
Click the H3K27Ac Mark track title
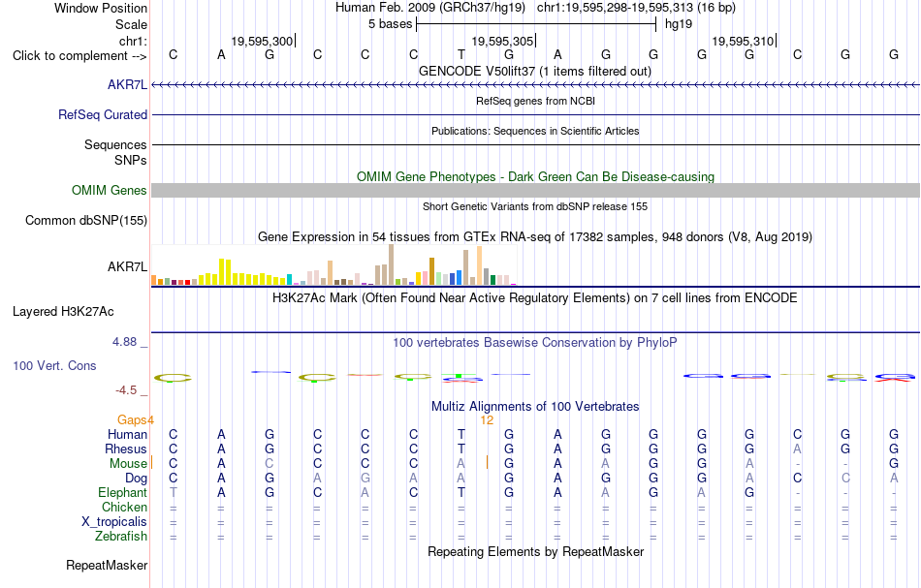coord(535,298)
